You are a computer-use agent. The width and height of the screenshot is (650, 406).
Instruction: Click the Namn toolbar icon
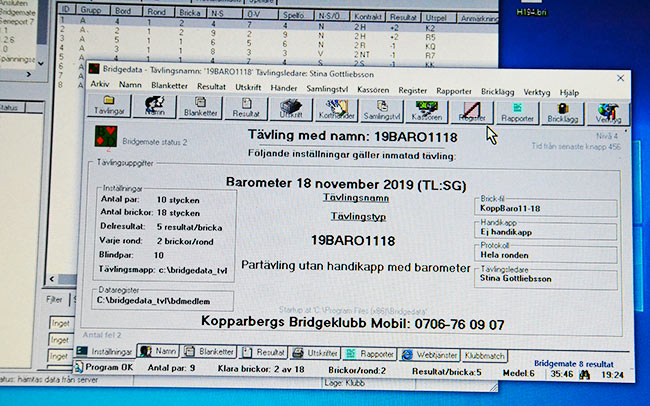coord(155,107)
